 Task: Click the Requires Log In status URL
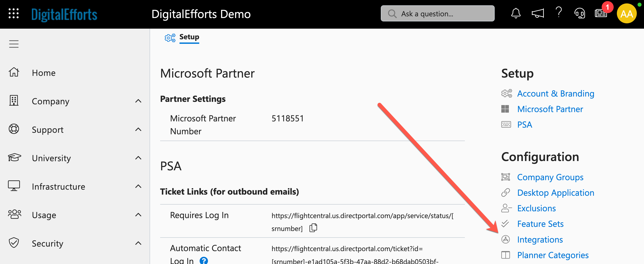pyautogui.click(x=362, y=222)
